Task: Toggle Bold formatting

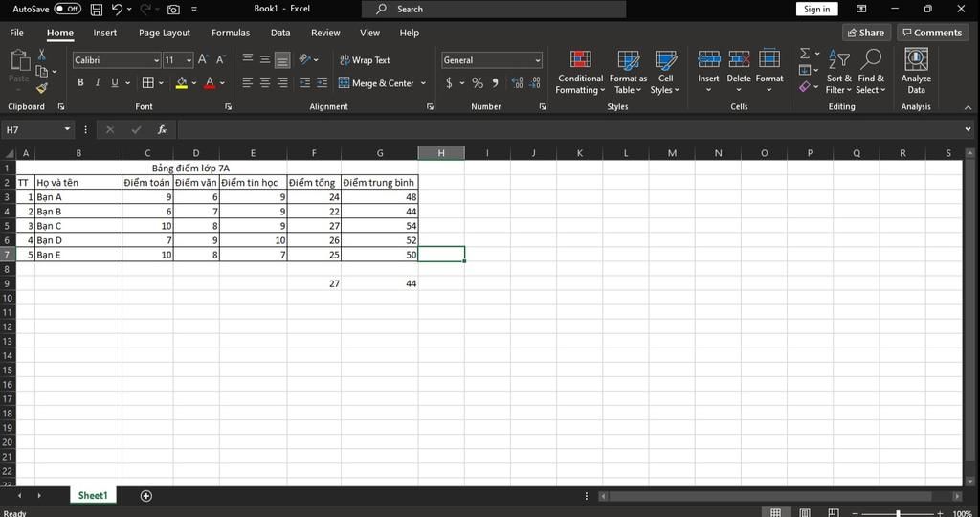Action: [80, 82]
